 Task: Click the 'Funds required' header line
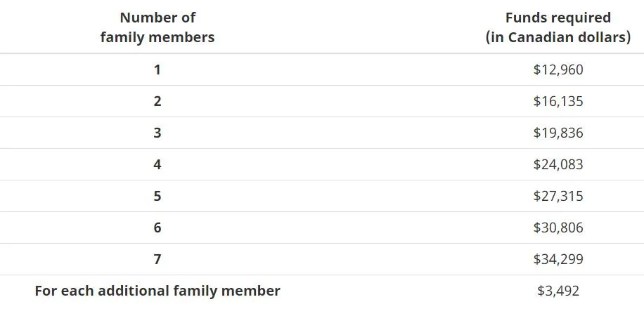558,18
